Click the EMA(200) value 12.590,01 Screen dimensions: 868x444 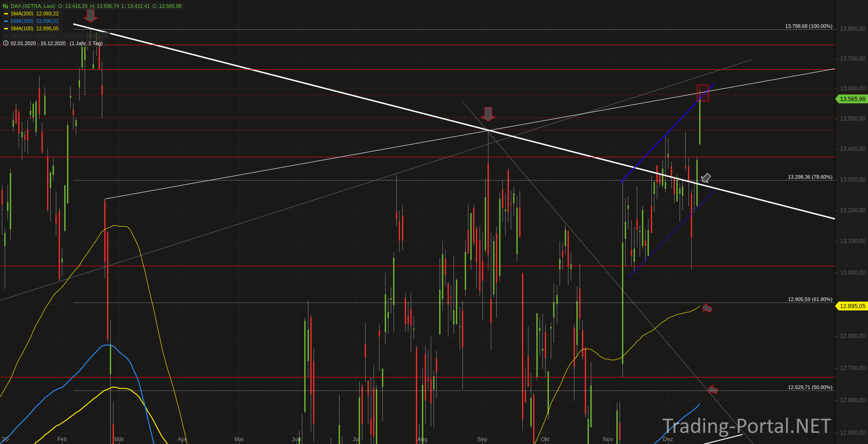[47, 21]
